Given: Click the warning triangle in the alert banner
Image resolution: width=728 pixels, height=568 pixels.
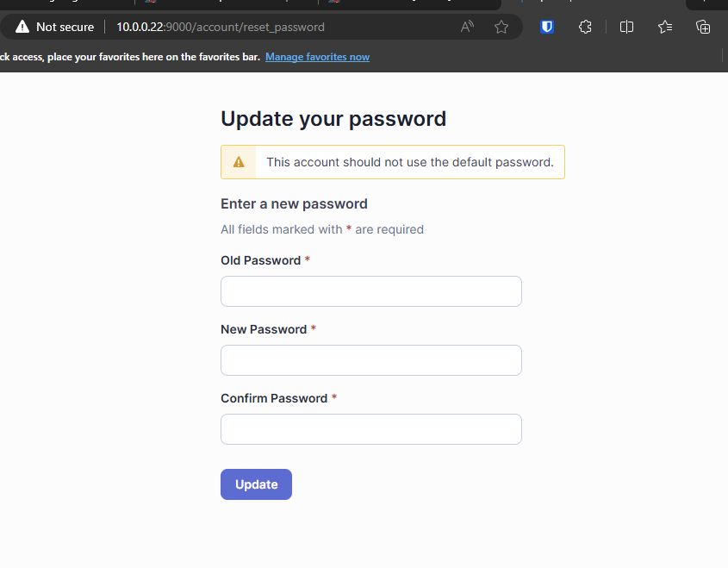Looking at the screenshot, I should click(239, 162).
